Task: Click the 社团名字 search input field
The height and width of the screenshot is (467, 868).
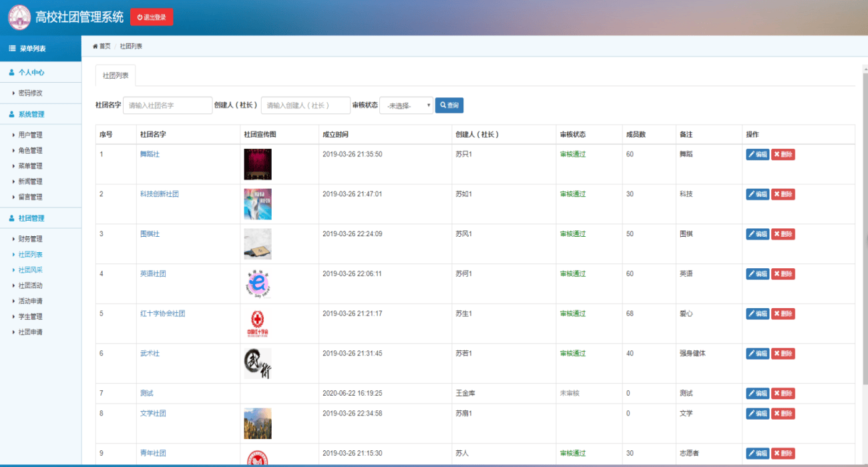Action: point(168,105)
